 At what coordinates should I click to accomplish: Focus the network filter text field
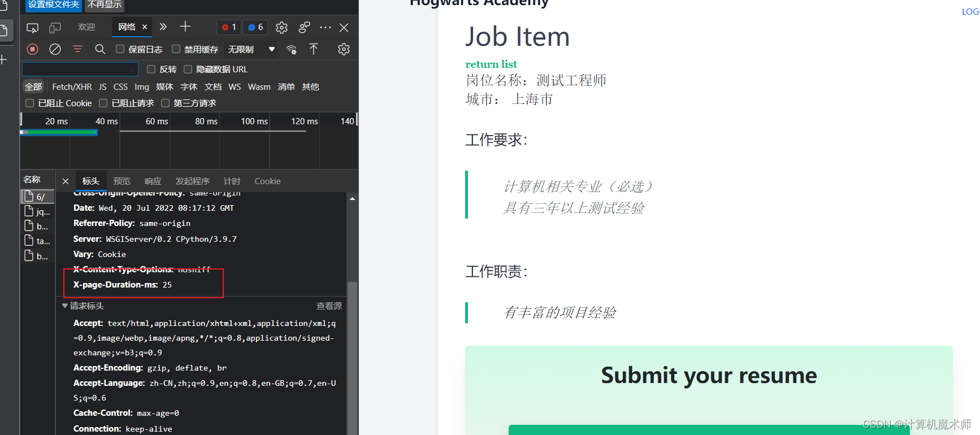click(80, 69)
